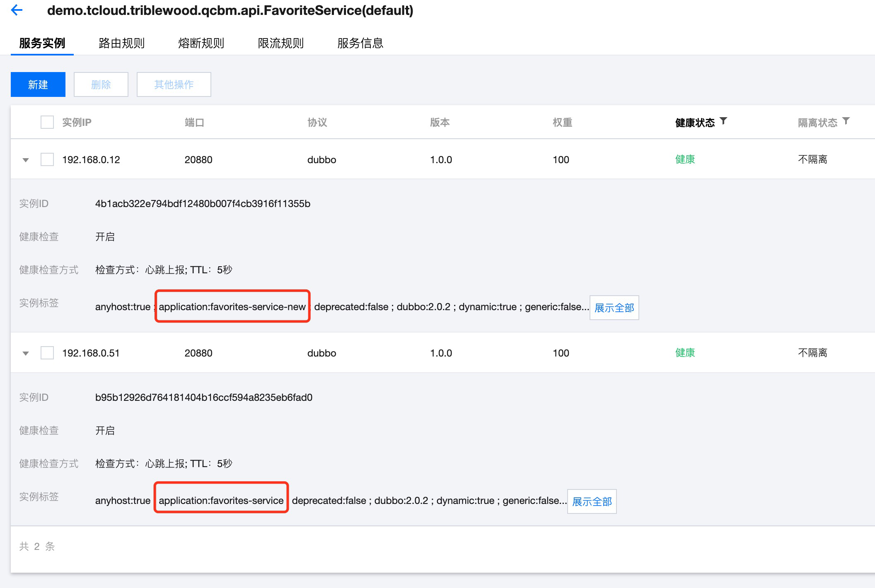Collapse details of instance 192.168.0.12
This screenshot has height=588, width=875.
[x=26, y=160]
